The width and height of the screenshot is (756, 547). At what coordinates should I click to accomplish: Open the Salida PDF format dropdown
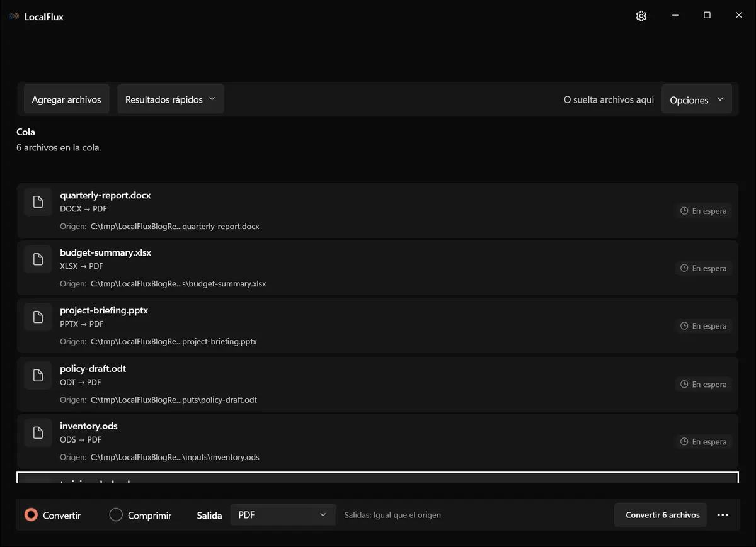pos(283,515)
